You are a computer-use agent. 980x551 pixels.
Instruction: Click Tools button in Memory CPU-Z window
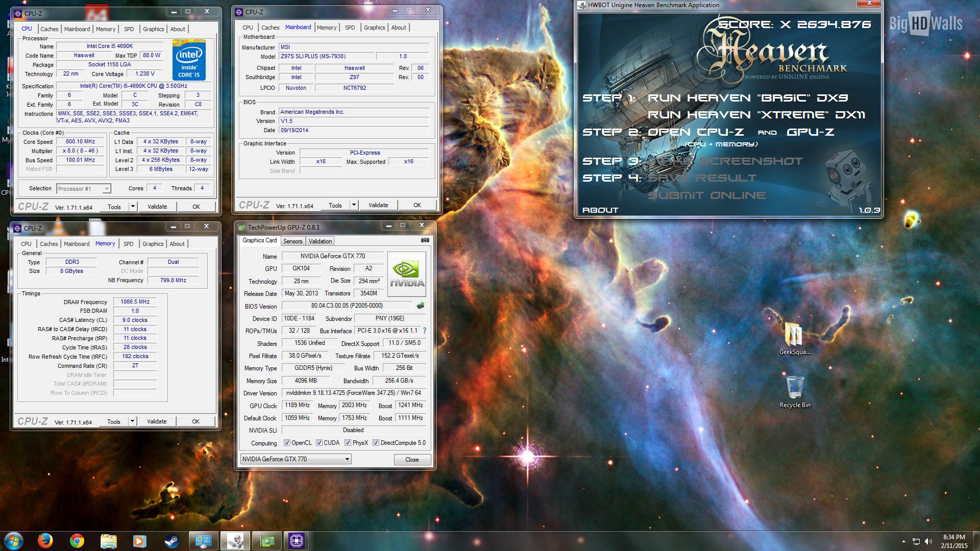click(x=114, y=421)
